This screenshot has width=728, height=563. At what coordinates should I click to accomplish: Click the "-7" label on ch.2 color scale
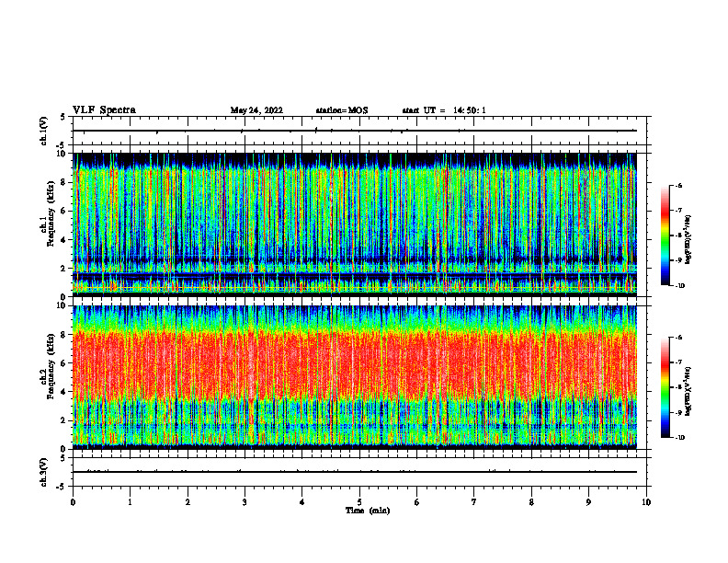pyautogui.click(x=678, y=362)
